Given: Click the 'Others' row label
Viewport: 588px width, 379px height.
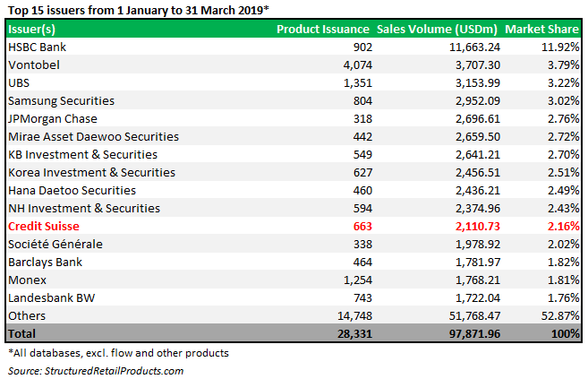Looking at the screenshot, I should pyautogui.click(x=27, y=316).
